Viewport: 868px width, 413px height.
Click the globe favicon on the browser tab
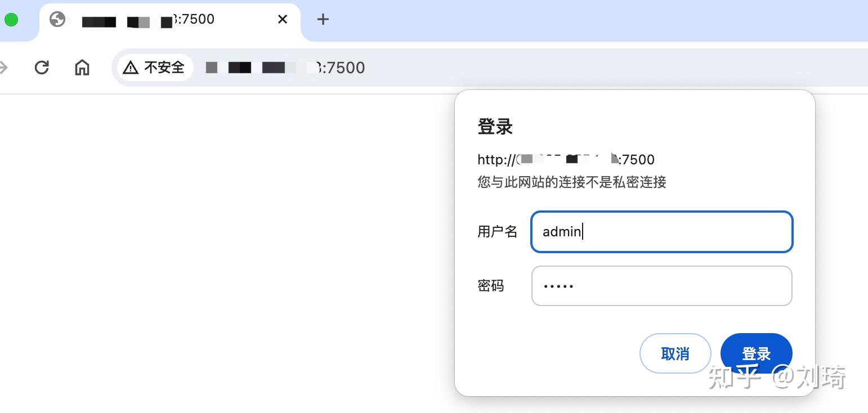tap(58, 19)
